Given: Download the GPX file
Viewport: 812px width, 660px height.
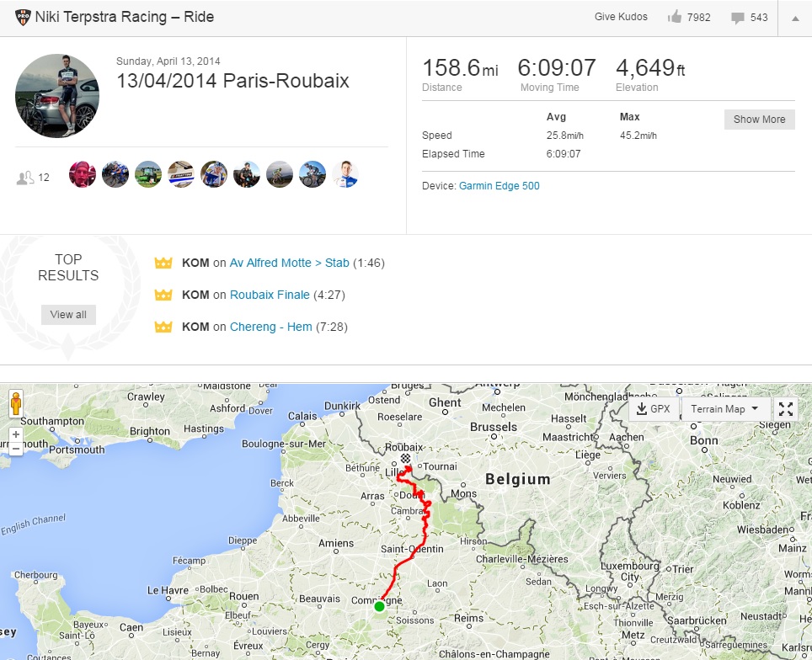Looking at the screenshot, I should pos(654,409).
